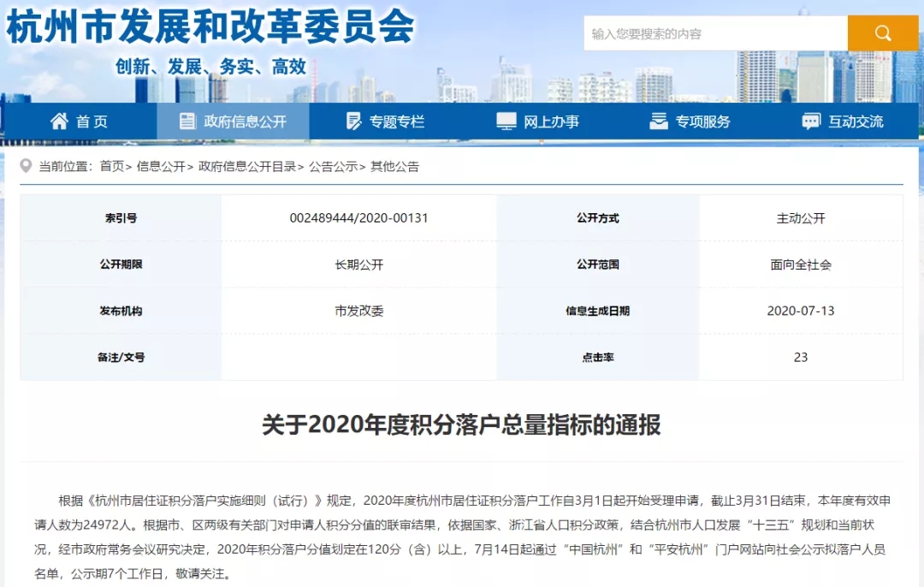Screen dimensions: 924x587
Task: Click the monitor icon beside 网上办事
Action: click(506, 121)
